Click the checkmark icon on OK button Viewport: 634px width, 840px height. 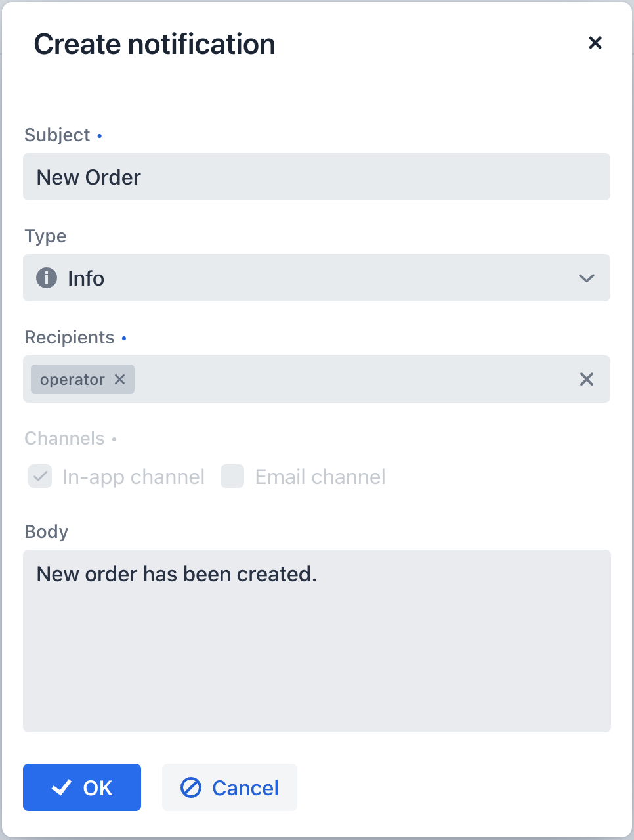coord(61,787)
